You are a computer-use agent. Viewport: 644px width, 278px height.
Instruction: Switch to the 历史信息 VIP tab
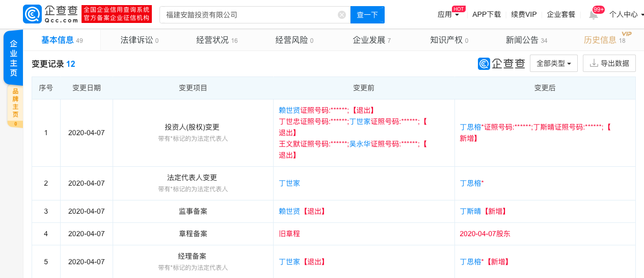tap(605, 40)
